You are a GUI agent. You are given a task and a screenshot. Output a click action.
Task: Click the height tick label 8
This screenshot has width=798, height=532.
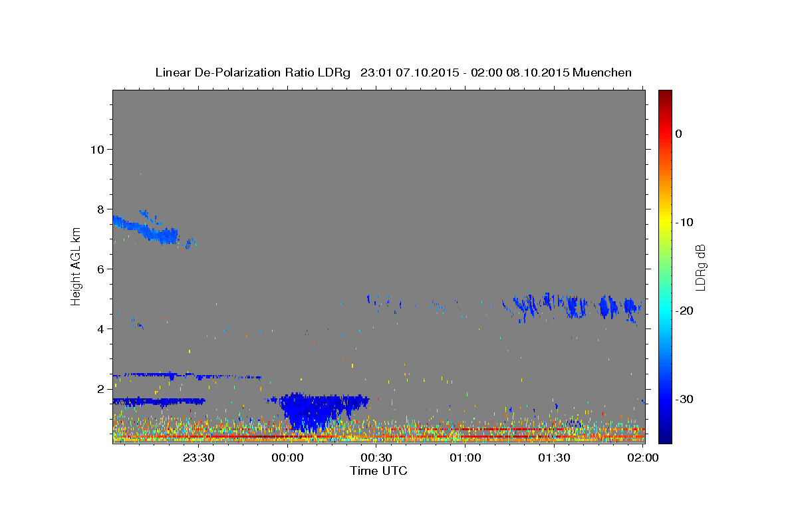tap(100, 209)
